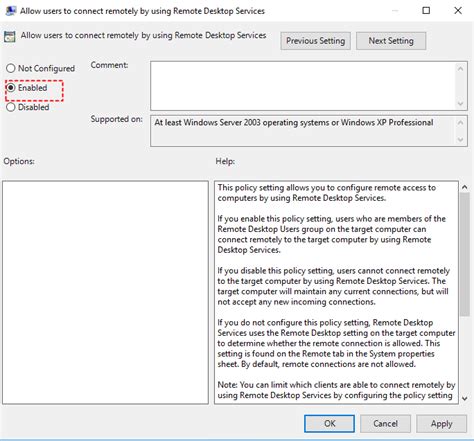
Task: Select the Disabled radio button
Action: click(11, 107)
